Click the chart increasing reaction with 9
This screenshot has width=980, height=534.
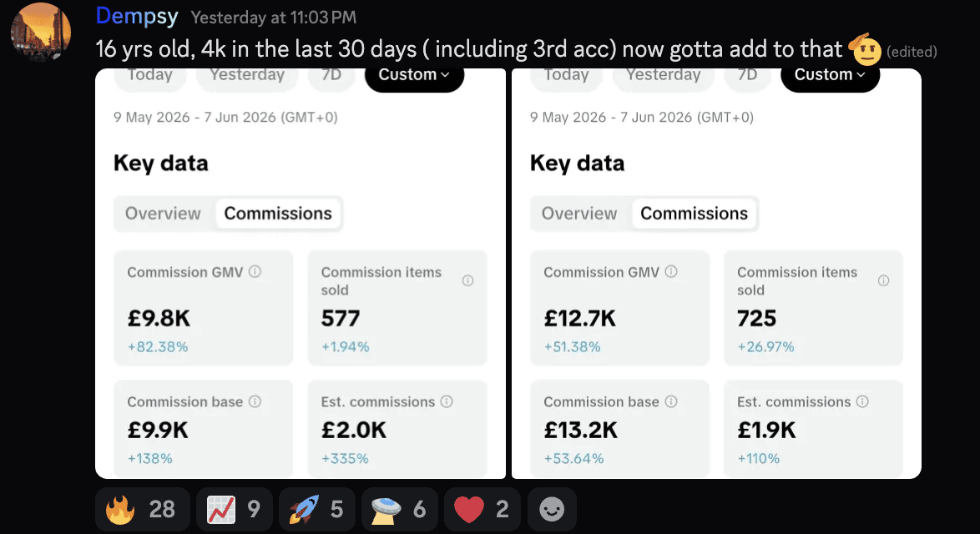coord(235,510)
